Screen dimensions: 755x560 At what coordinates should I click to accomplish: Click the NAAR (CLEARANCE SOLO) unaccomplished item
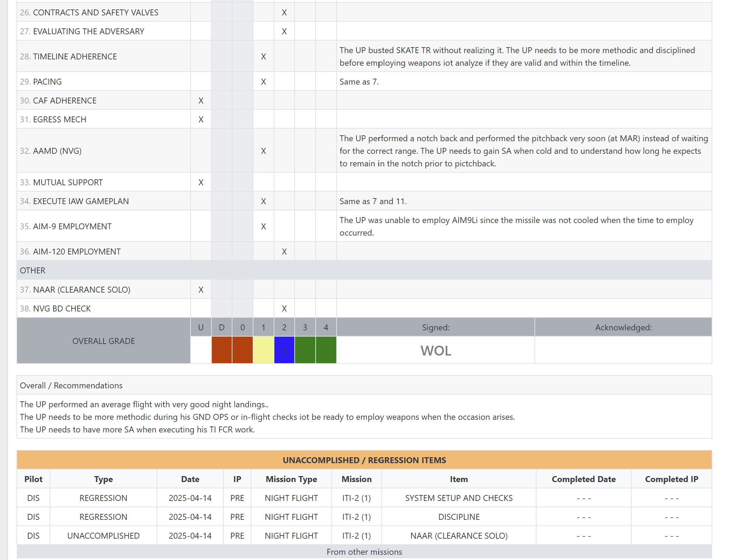(459, 535)
